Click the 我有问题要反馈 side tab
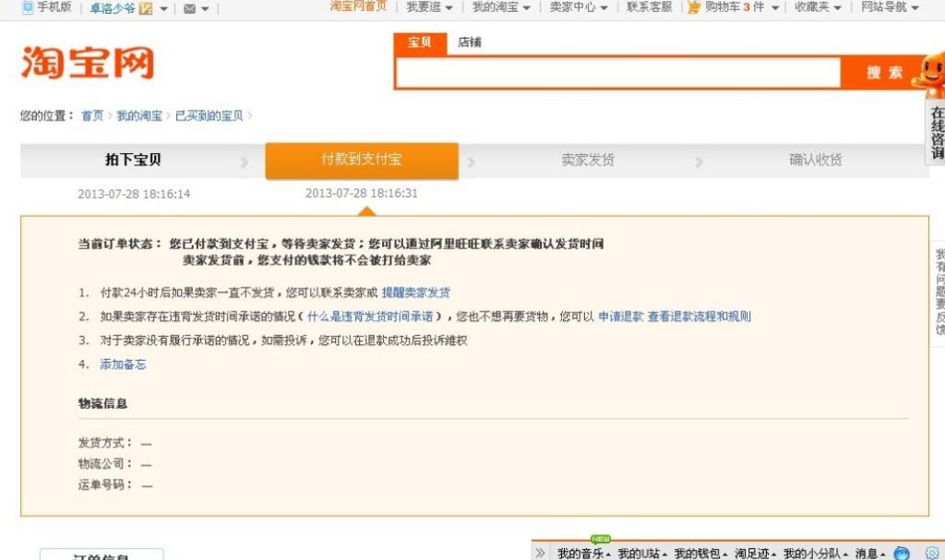This screenshot has height=560, width=945. coord(939,293)
